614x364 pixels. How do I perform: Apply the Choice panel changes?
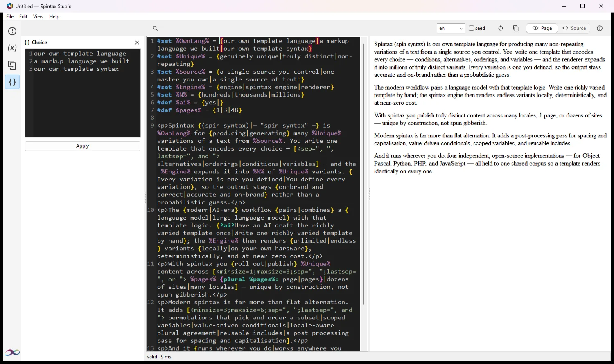83,146
